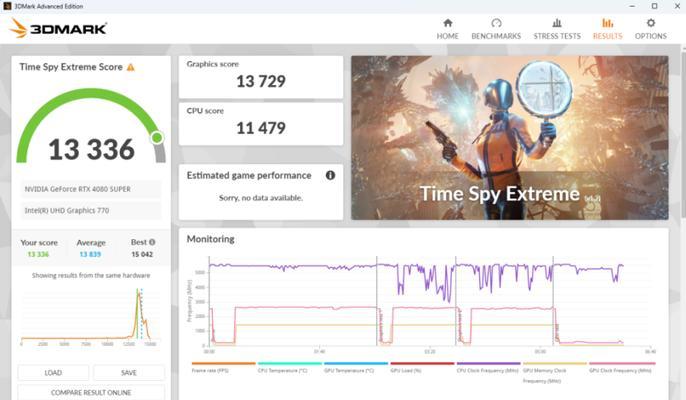Toggle the GPU Temperature legend

(x=356, y=367)
